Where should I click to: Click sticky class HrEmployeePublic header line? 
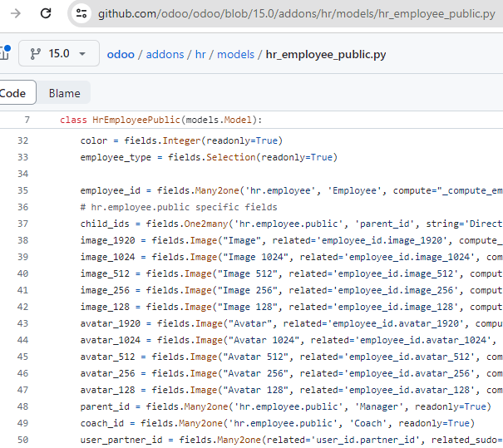[251, 120]
